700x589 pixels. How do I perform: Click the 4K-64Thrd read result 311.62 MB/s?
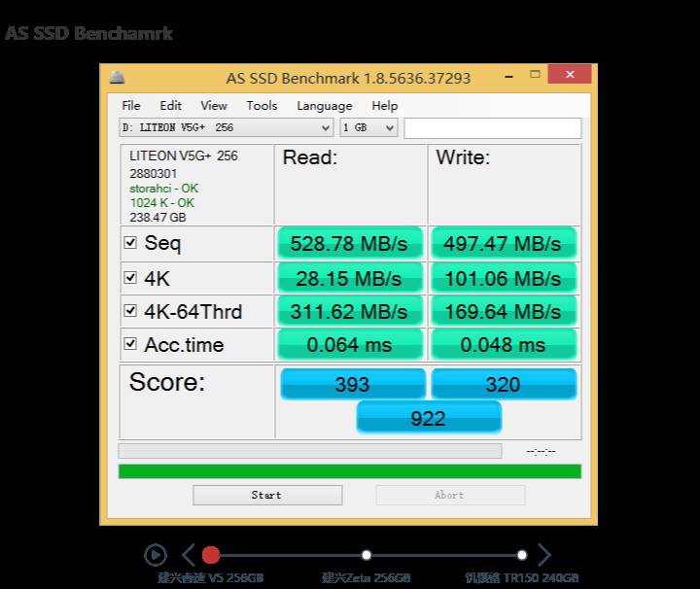(x=350, y=311)
